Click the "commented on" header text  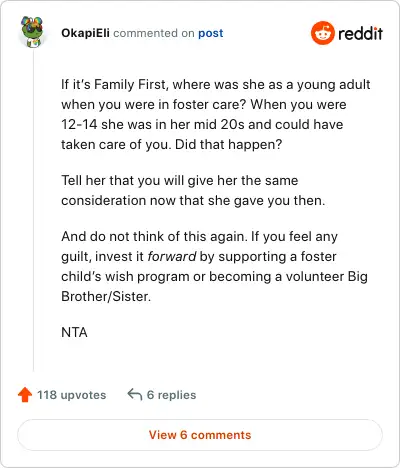pyautogui.click(x=154, y=33)
